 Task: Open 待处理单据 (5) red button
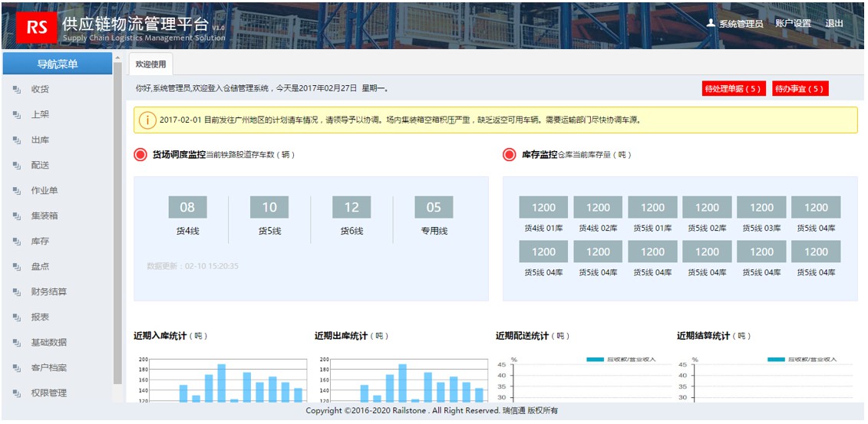pyautogui.click(x=734, y=89)
